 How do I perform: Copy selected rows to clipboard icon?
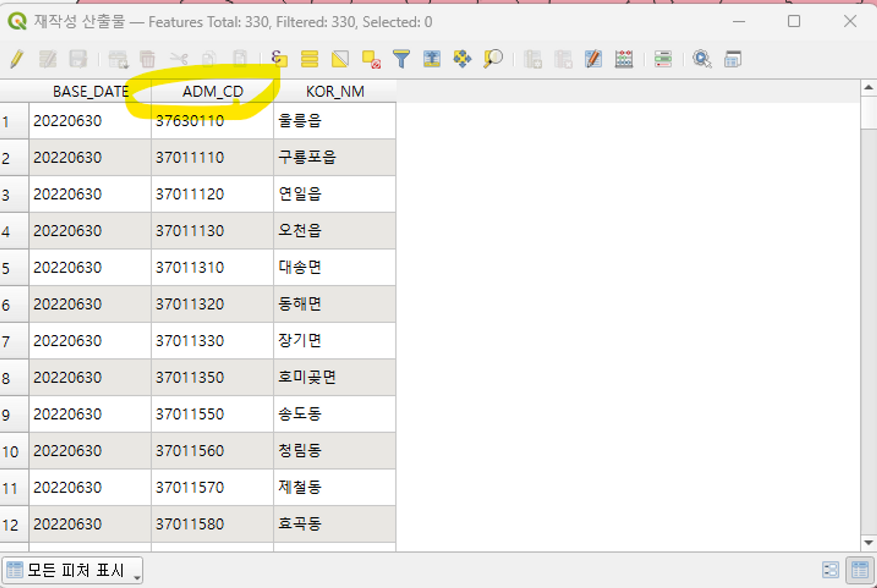[x=209, y=59]
